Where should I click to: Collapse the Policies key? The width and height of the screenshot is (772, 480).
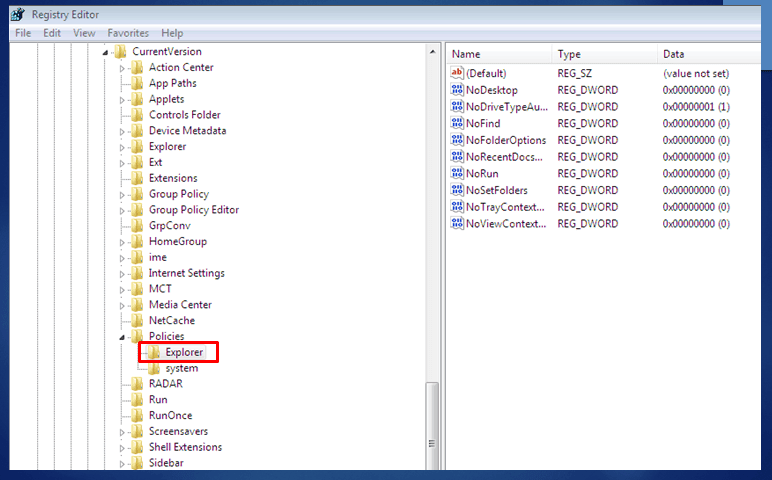pos(122,337)
